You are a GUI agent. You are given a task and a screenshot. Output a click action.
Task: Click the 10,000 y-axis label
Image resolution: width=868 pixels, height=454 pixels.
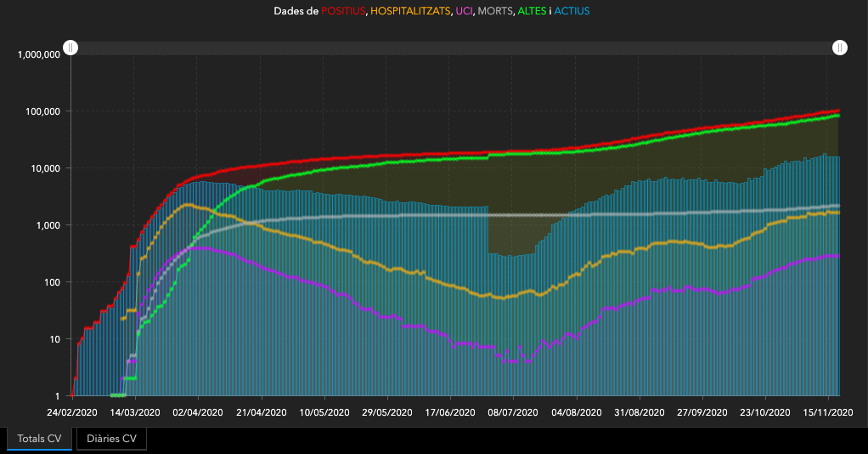click(x=45, y=168)
